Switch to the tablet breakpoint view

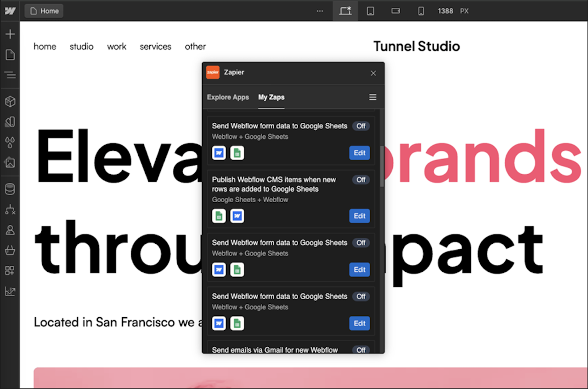(370, 11)
